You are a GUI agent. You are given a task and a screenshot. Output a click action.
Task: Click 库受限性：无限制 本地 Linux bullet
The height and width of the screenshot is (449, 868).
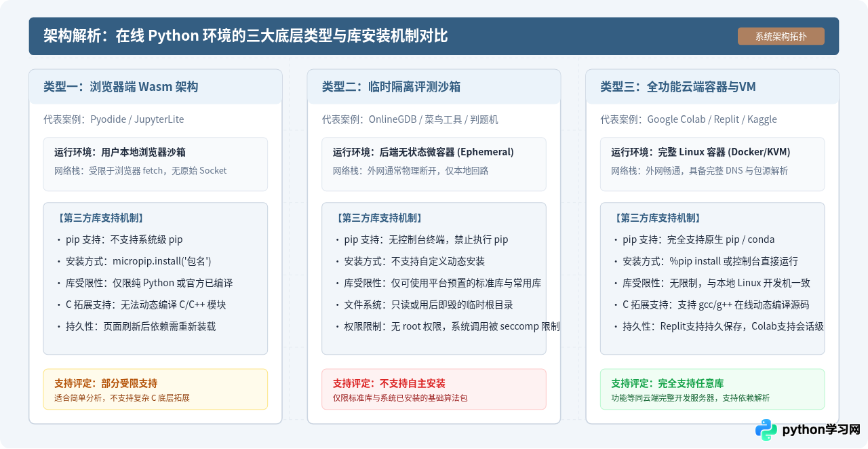[x=711, y=283]
